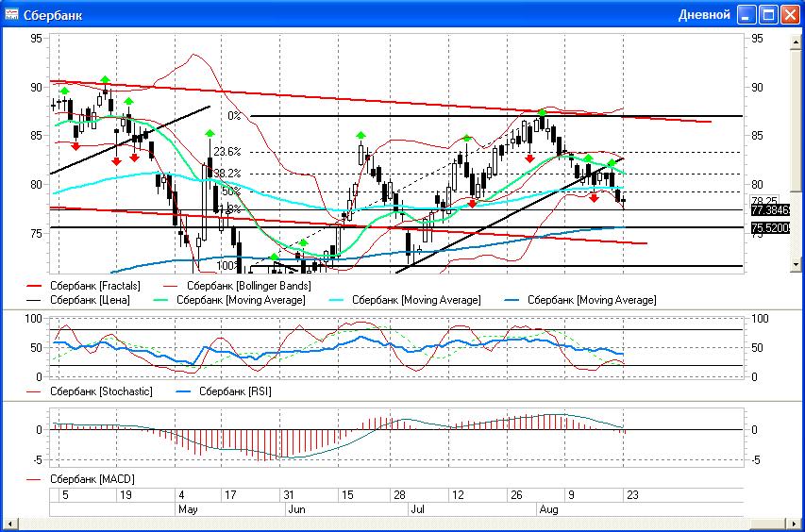
Task: Click the date label 31 on time axis
Action: click(x=289, y=495)
